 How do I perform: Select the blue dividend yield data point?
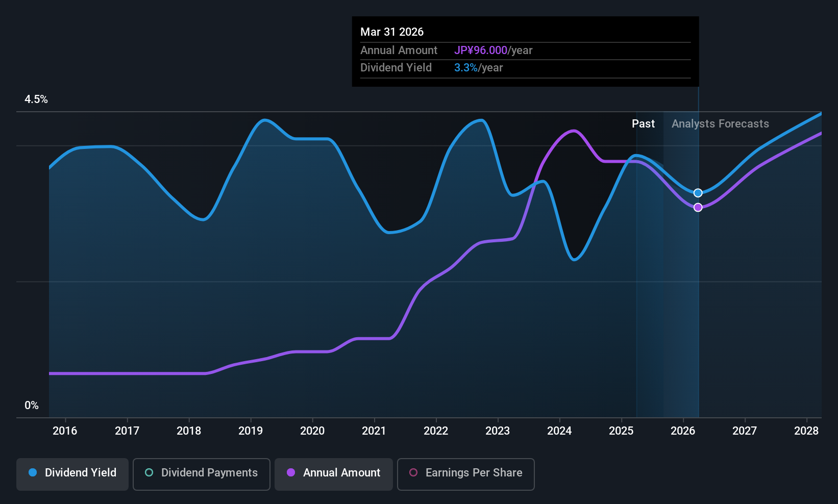(x=698, y=193)
